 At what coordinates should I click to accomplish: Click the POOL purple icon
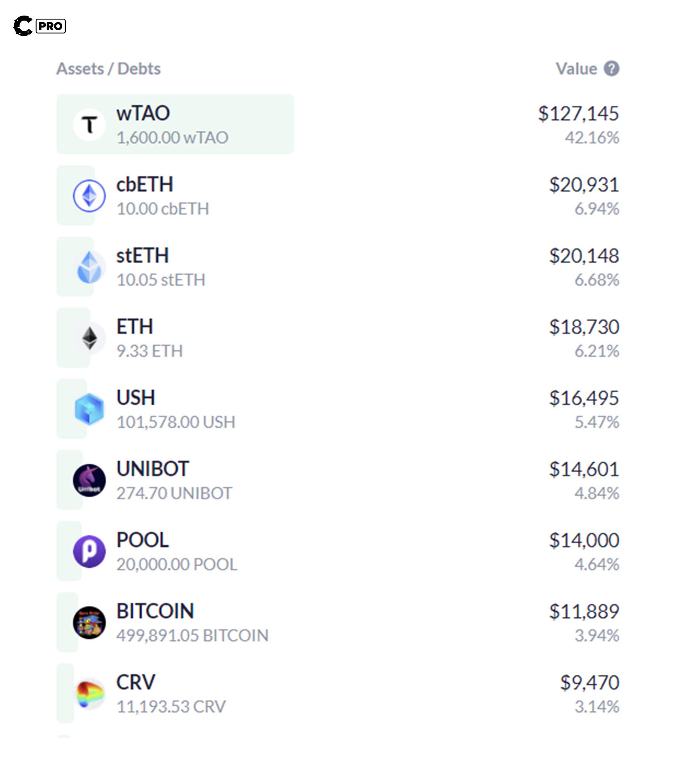(89, 551)
